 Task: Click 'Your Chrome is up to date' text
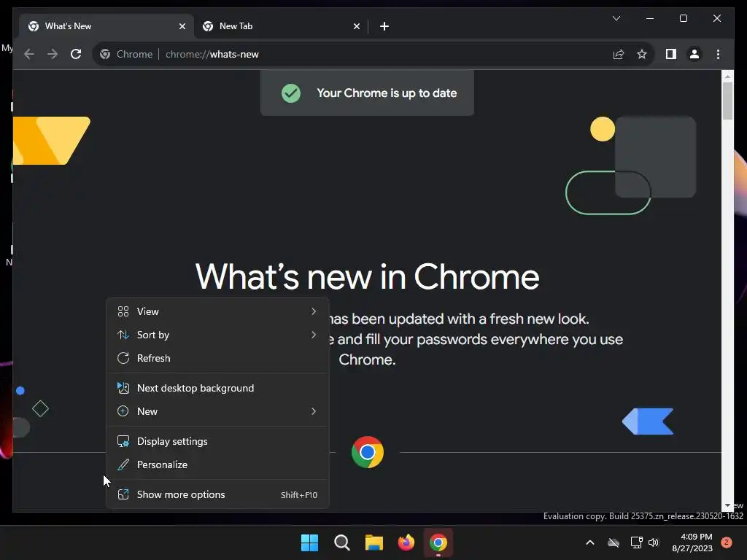(x=387, y=93)
